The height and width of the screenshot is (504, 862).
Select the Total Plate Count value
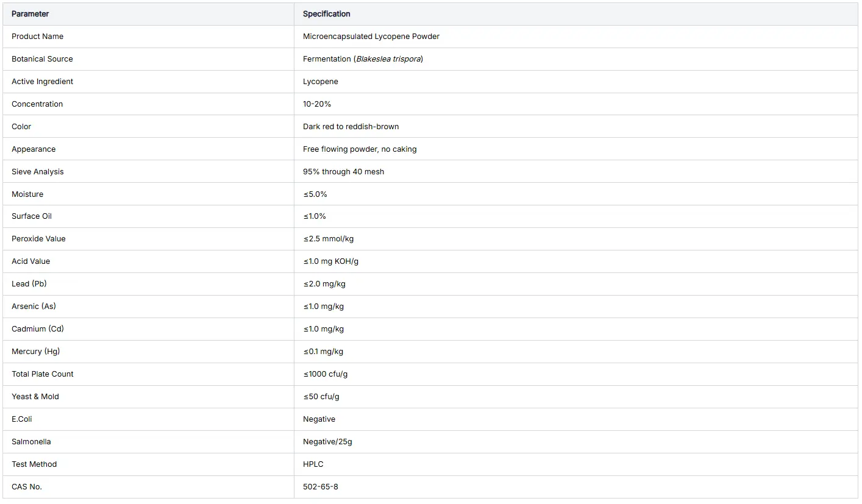pyautogui.click(x=326, y=374)
